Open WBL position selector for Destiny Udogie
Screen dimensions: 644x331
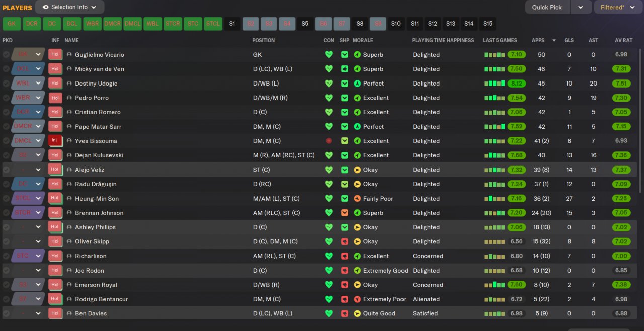coord(27,84)
